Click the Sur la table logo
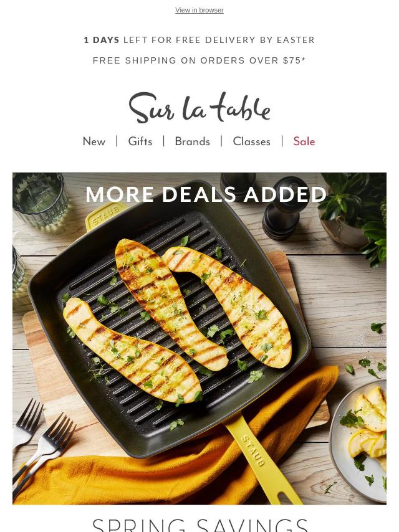The height and width of the screenshot is (532, 399). pyautogui.click(x=199, y=107)
